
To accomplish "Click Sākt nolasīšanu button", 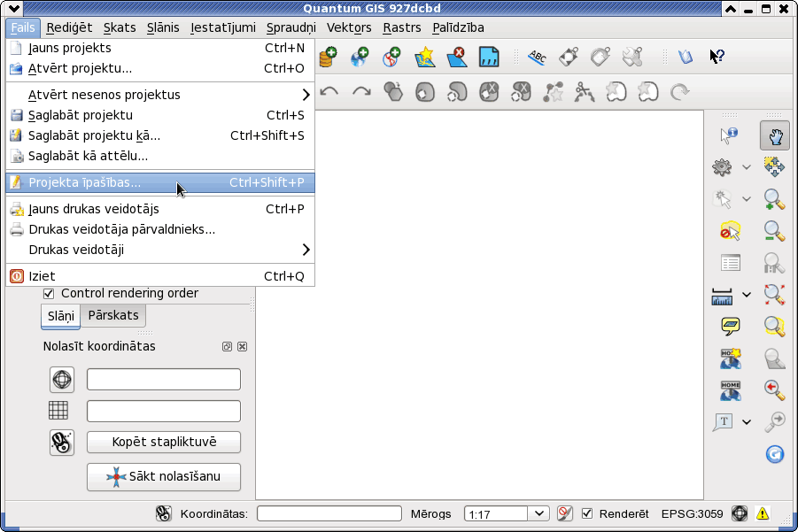I will (x=164, y=476).
